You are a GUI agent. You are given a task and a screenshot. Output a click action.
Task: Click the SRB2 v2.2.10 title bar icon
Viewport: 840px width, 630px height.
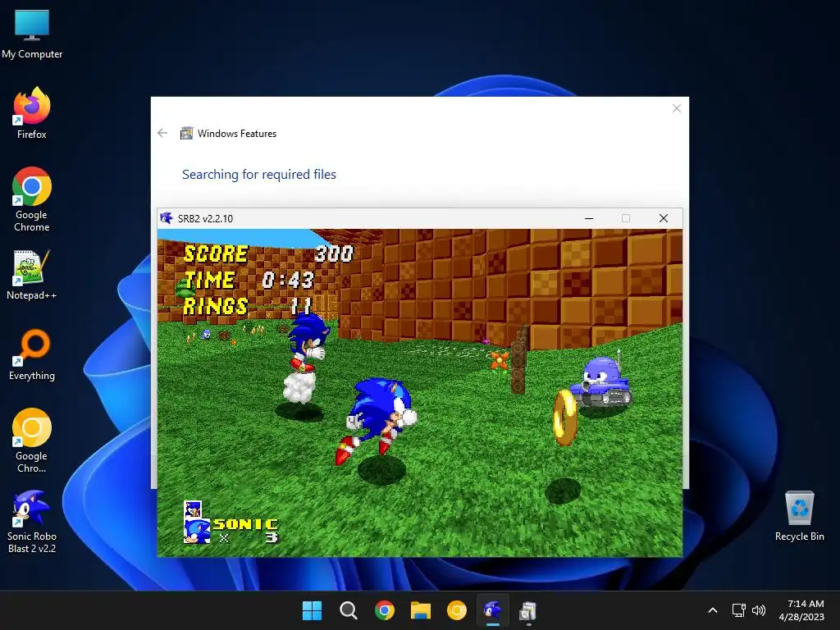pyautogui.click(x=166, y=218)
